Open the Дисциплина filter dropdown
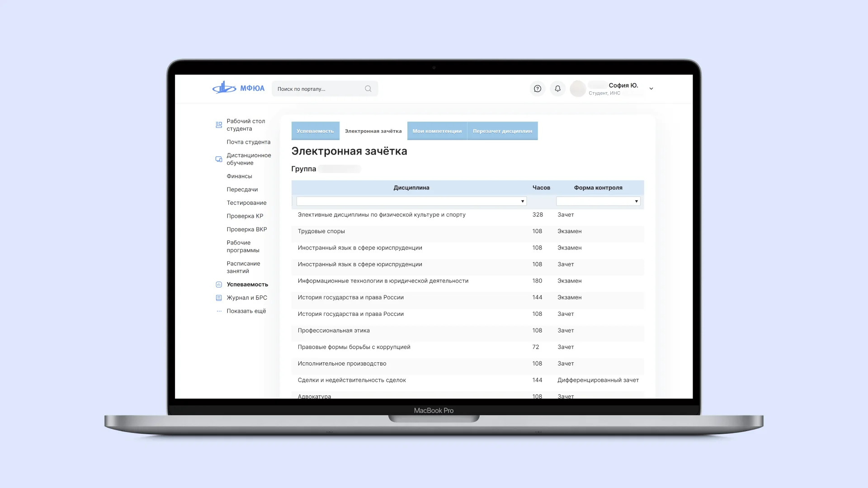Viewport: 868px width, 488px height. (x=411, y=201)
